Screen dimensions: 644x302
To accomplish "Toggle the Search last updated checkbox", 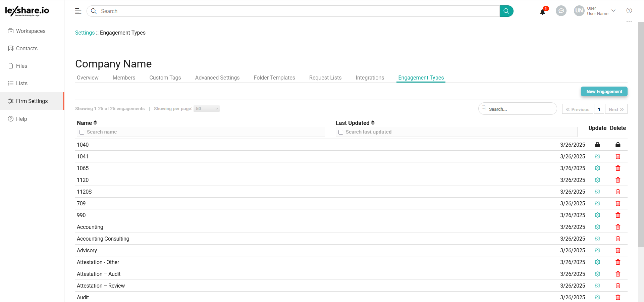I will [x=341, y=132].
